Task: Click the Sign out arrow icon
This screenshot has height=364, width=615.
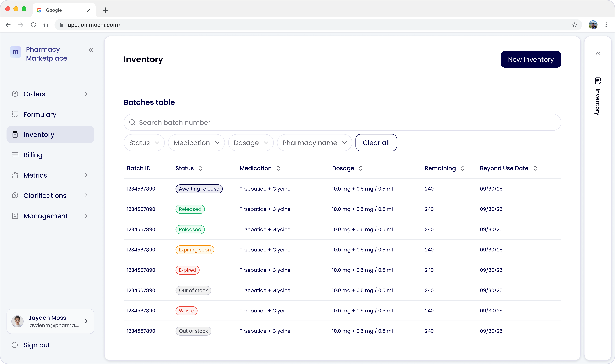Action: (15, 345)
